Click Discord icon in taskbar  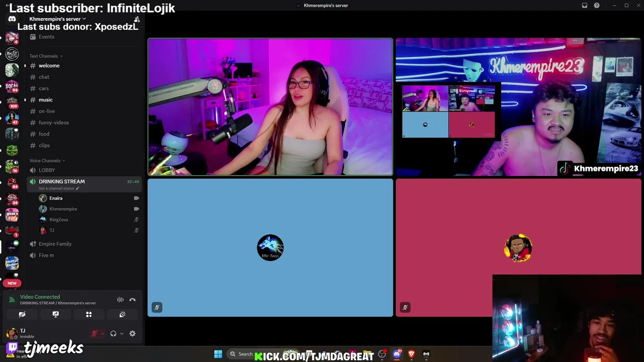pos(396,354)
